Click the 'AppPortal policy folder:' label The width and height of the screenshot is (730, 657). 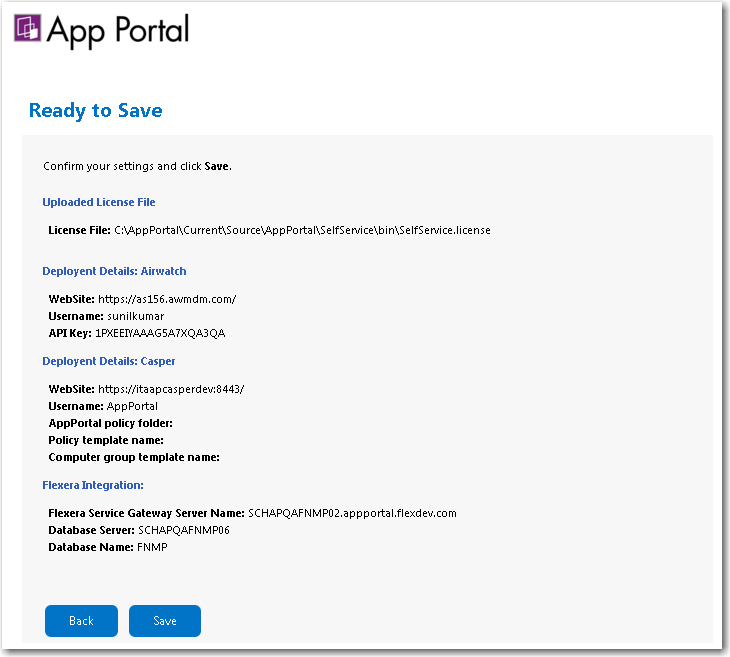coord(110,423)
